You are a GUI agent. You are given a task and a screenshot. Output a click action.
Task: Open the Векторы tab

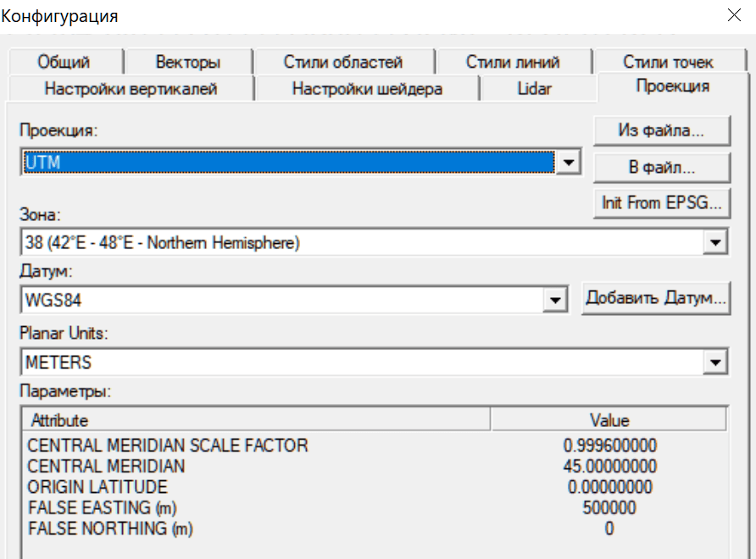pyautogui.click(x=187, y=62)
